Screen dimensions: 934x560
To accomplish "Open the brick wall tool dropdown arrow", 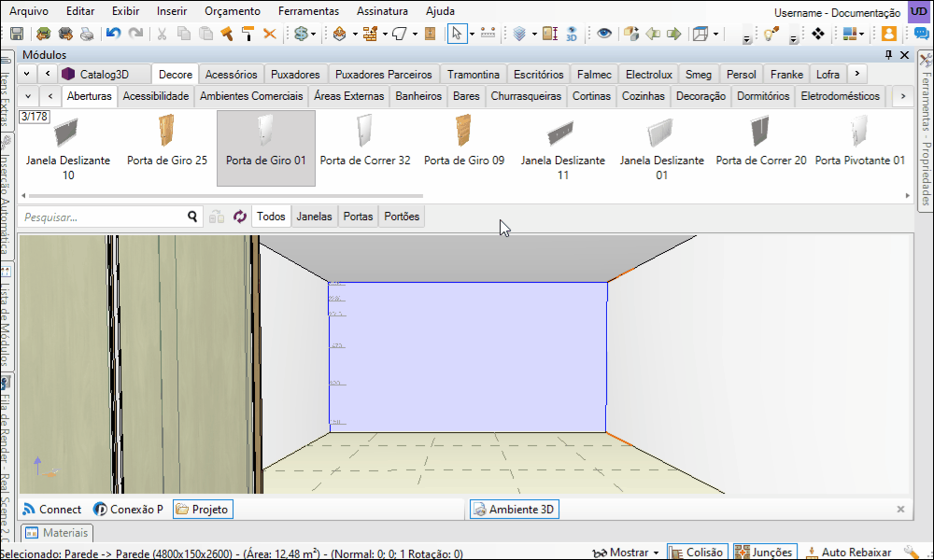I will 385,35.
